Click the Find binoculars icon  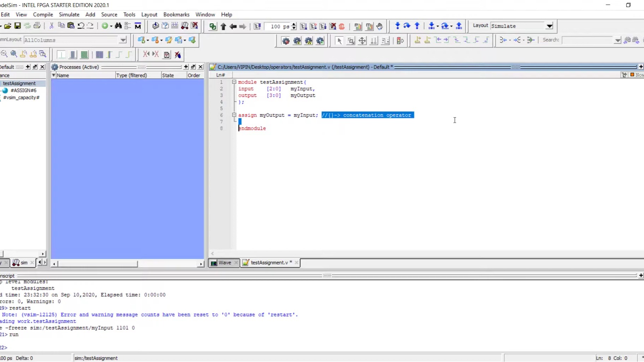(x=118, y=26)
